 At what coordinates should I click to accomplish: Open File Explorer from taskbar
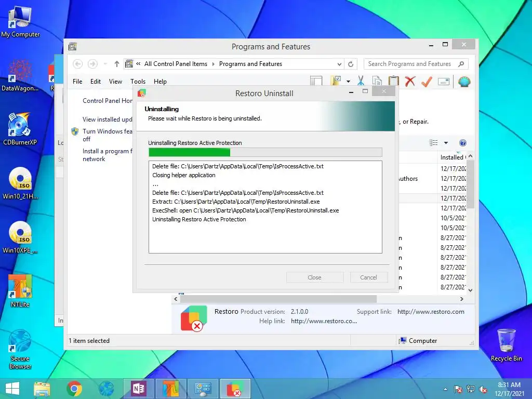(x=42, y=389)
